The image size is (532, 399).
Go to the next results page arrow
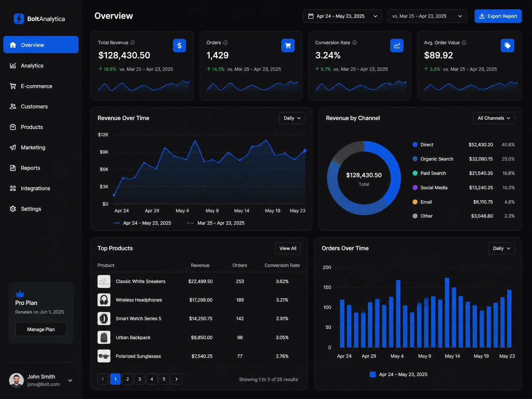176,379
